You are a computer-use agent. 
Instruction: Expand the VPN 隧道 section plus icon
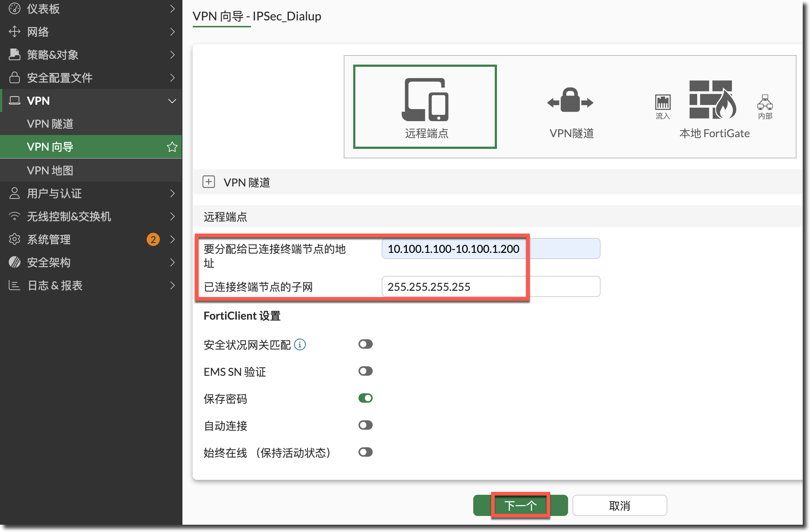(x=209, y=182)
